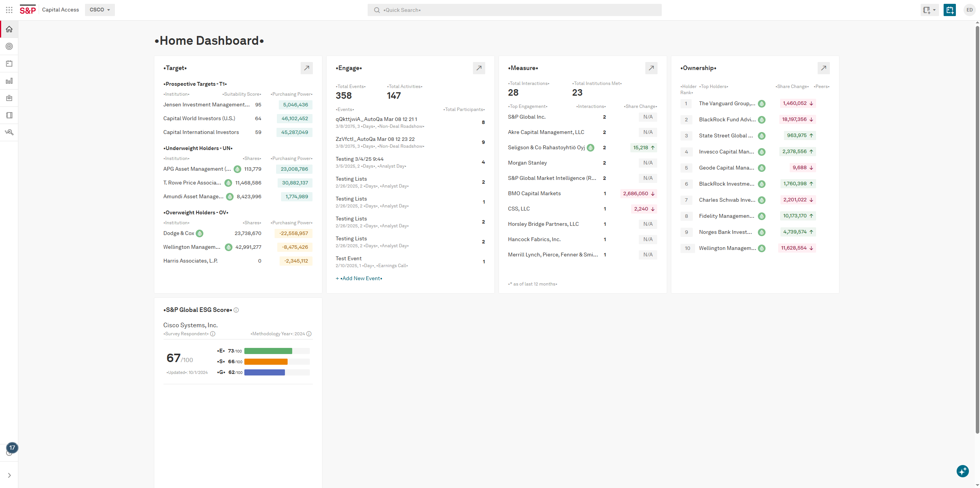Open the Target icon in sidebar

9,46
